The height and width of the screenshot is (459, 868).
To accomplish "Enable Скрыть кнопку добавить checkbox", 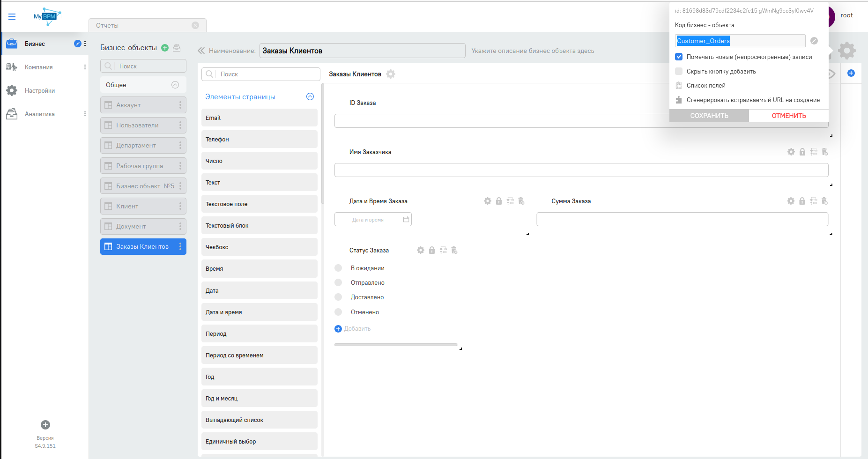I will click(x=679, y=71).
